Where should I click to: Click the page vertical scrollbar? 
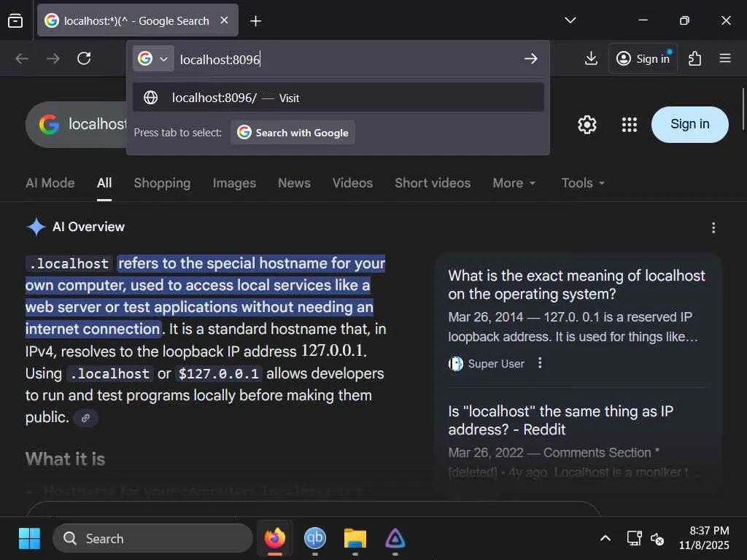pyautogui.click(x=743, y=109)
